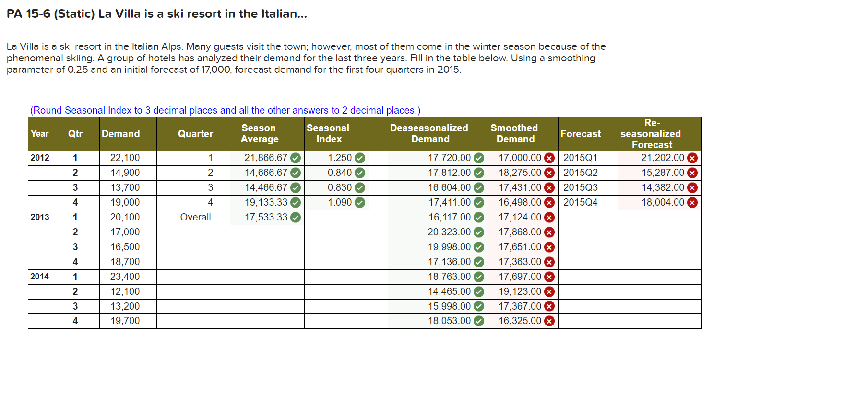
Task: Click the green check beside 16,117.00
Action: click(x=479, y=218)
